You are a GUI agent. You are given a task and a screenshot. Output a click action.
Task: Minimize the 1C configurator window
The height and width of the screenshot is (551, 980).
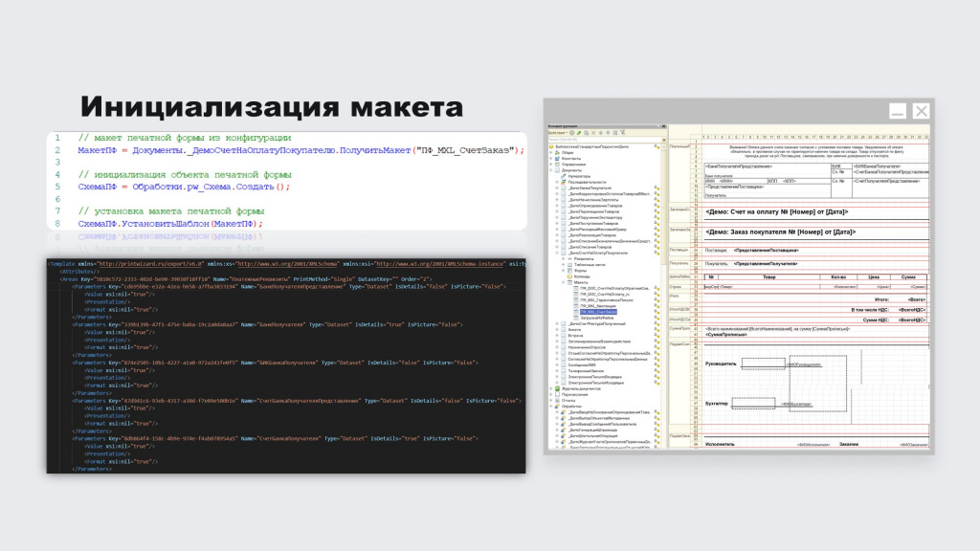pos(898,111)
